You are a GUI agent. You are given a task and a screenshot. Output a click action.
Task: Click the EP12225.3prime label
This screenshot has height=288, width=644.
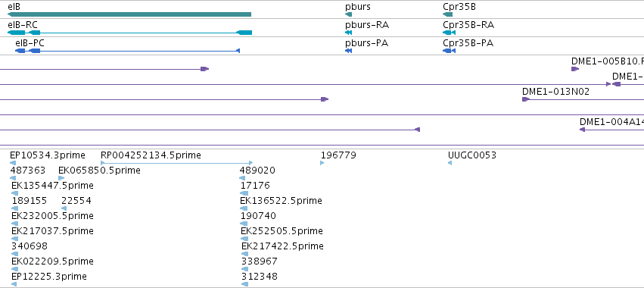click(x=49, y=276)
